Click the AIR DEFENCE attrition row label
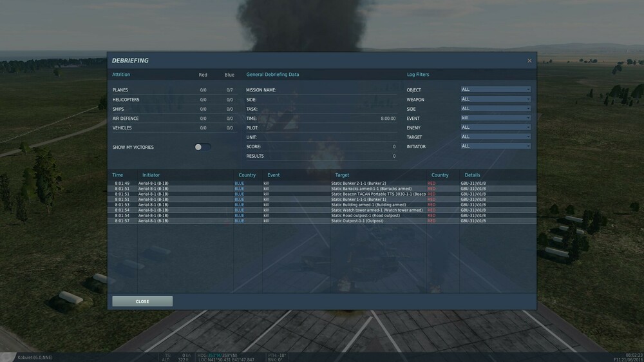This screenshot has width=644, height=362. tap(126, 119)
